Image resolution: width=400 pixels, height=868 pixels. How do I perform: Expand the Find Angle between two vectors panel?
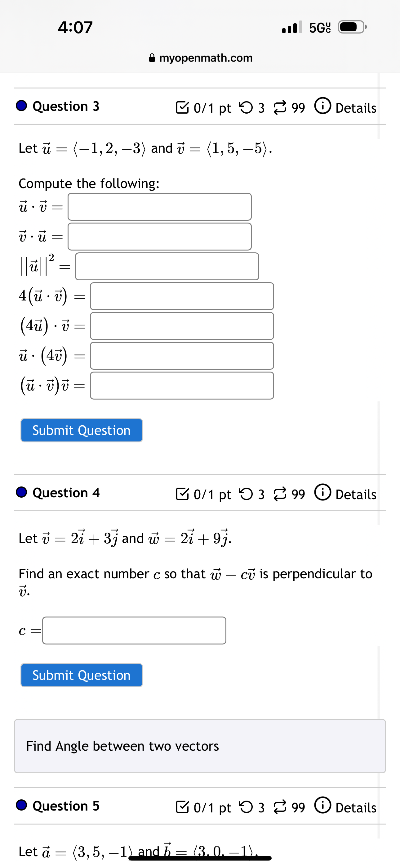(x=200, y=746)
